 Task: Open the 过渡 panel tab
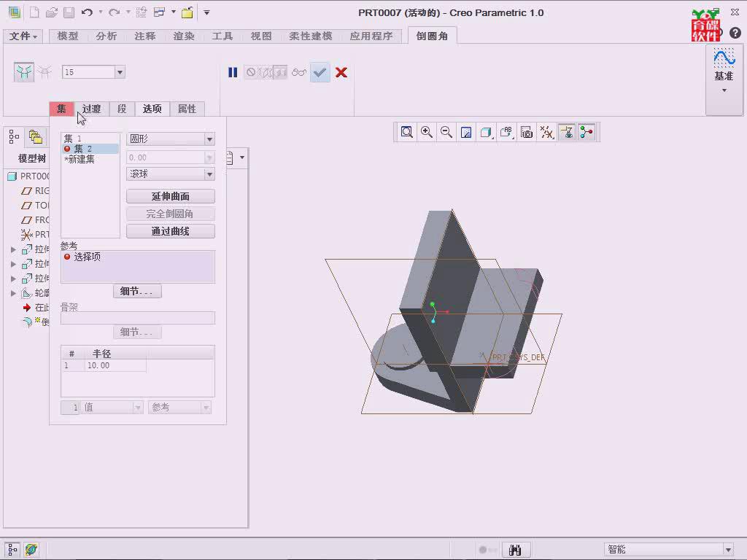coord(91,109)
